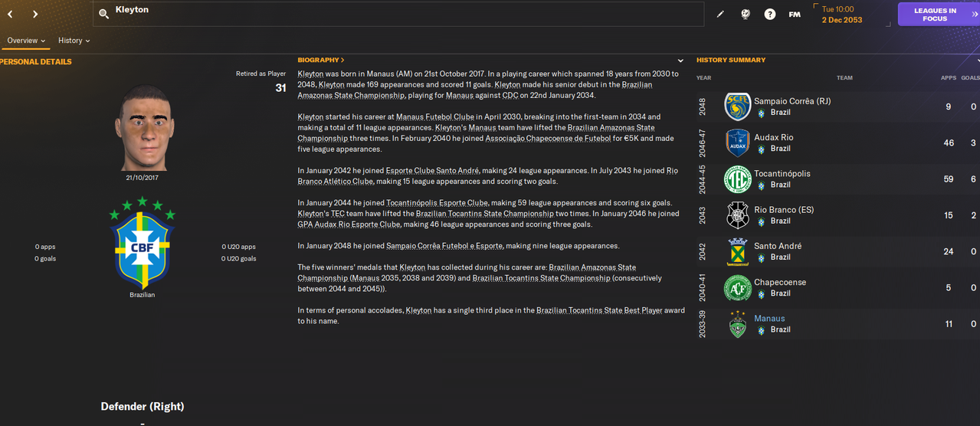Open Sampaio Corrêa (RJ) team link
The height and width of the screenshot is (426, 980).
(792, 101)
